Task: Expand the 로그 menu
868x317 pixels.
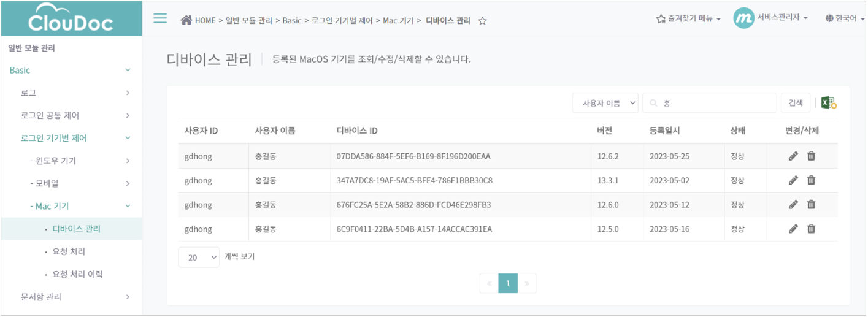Action: click(71, 93)
